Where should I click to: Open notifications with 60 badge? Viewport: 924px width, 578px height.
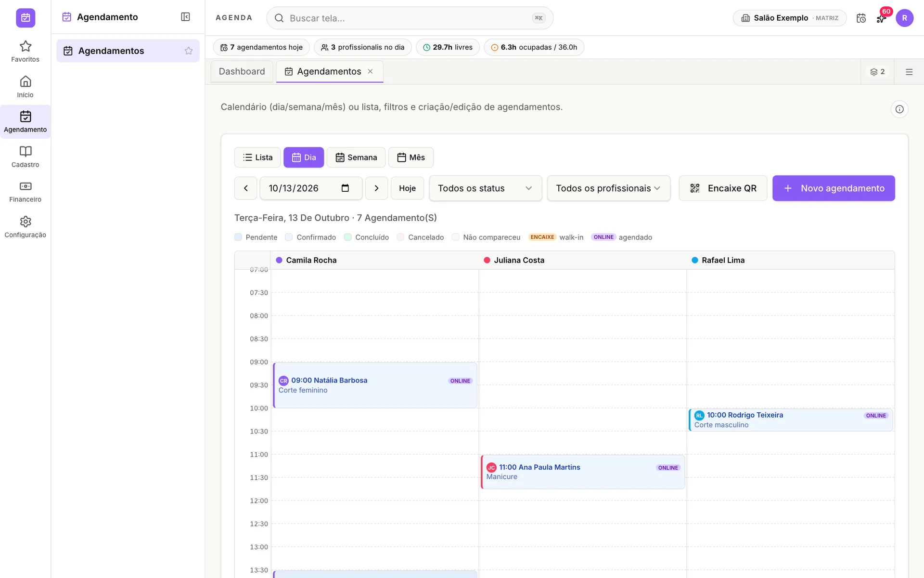(882, 18)
